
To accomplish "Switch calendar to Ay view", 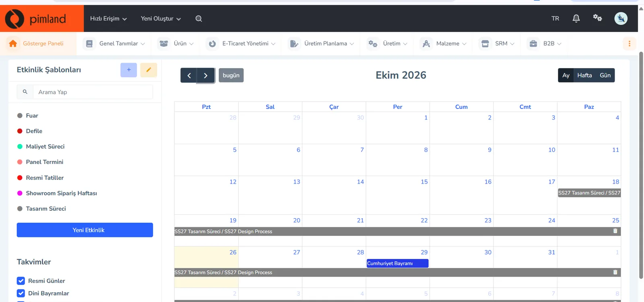I will pos(566,75).
